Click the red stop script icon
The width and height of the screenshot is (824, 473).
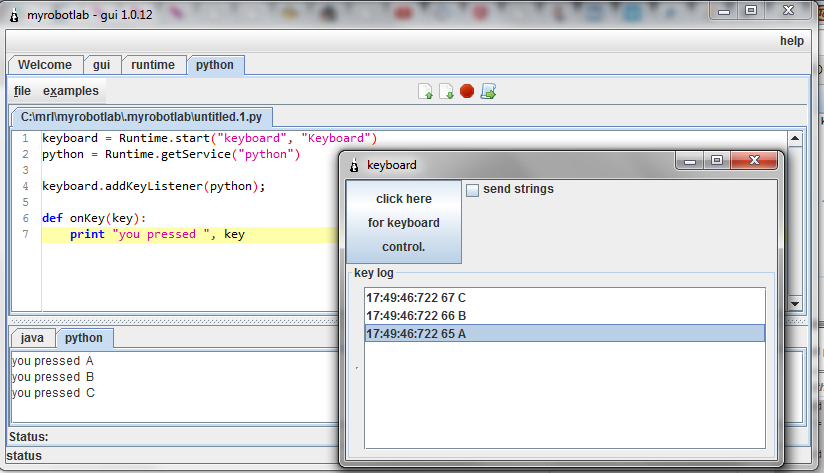pyautogui.click(x=467, y=91)
